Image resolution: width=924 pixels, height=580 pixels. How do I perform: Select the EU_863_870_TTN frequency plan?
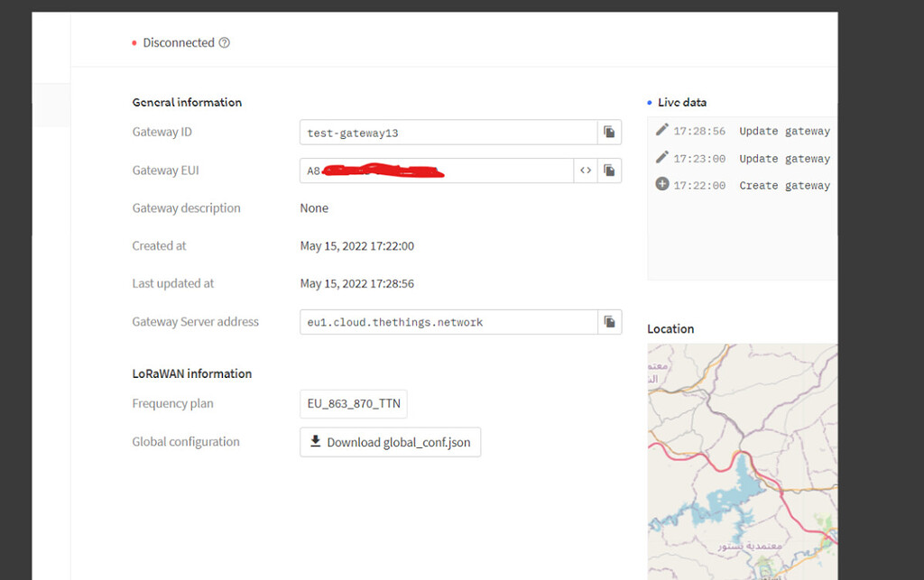(353, 403)
